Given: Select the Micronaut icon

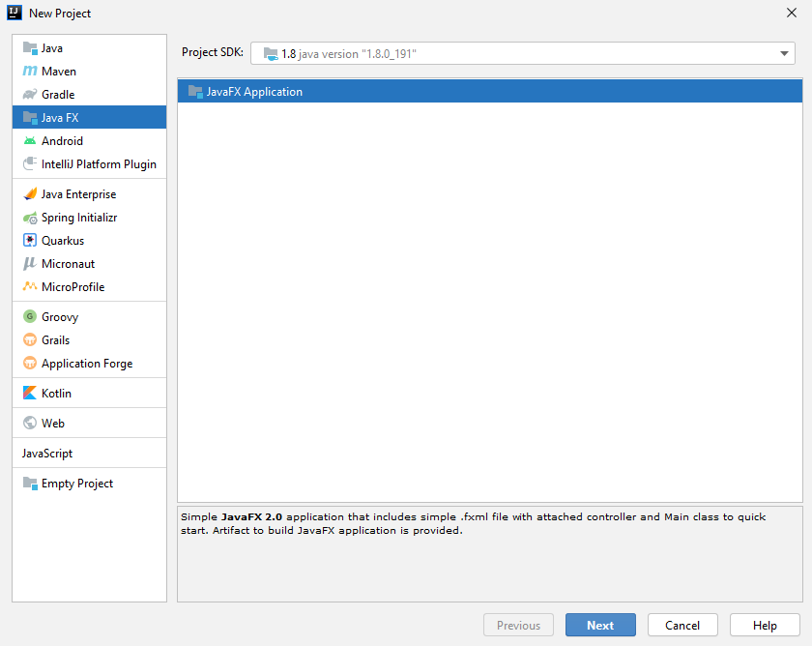Looking at the screenshot, I should click(30, 264).
